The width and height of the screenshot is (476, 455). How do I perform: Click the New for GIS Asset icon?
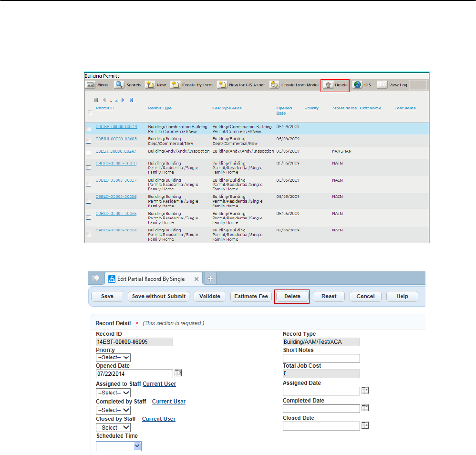(x=222, y=84)
